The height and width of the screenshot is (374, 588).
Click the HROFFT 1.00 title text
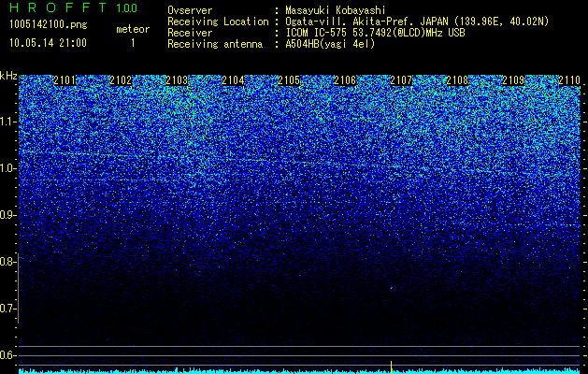[x=74, y=7]
